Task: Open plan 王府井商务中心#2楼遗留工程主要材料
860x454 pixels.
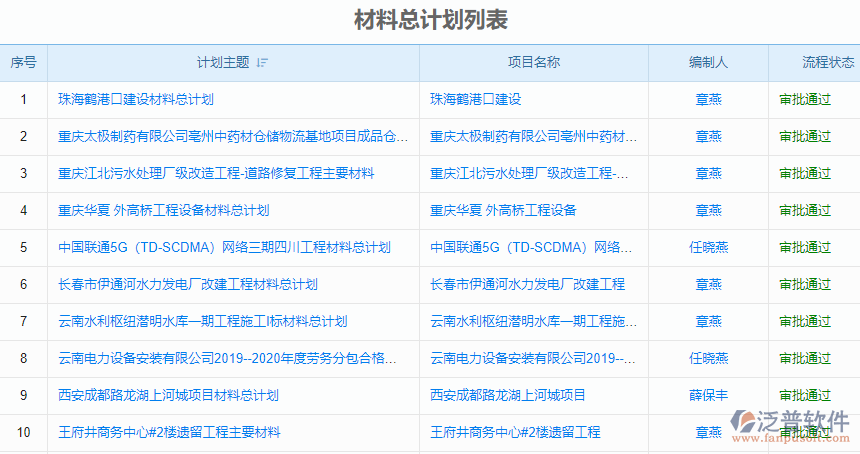Action: pos(169,433)
